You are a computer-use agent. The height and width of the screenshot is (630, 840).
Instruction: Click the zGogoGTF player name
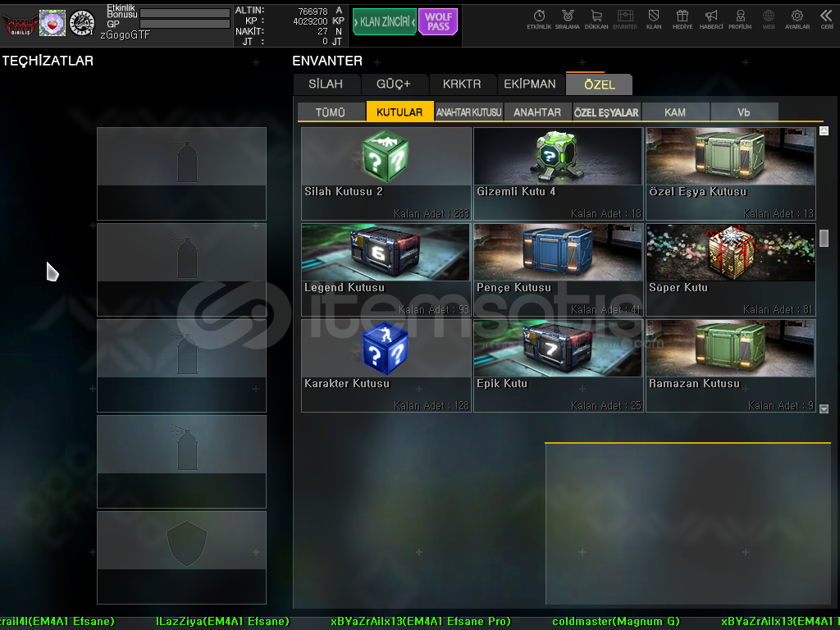[126, 35]
